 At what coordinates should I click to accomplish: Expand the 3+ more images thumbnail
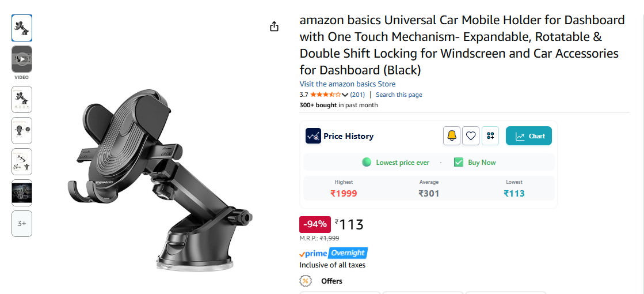pyautogui.click(x=22, y=224)
